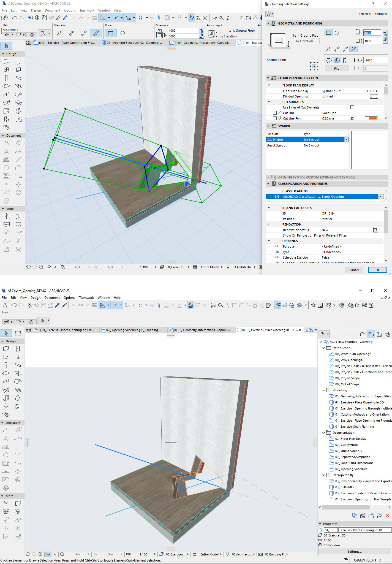Open the Design menu in the Navigator window
The image size is (392, 564).
click(x=35, y=298)
